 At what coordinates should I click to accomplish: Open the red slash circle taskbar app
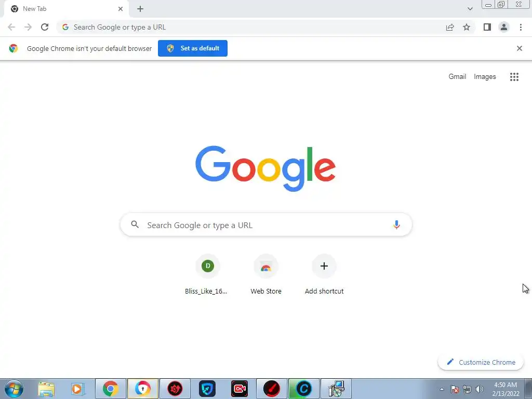click(272, 389)
